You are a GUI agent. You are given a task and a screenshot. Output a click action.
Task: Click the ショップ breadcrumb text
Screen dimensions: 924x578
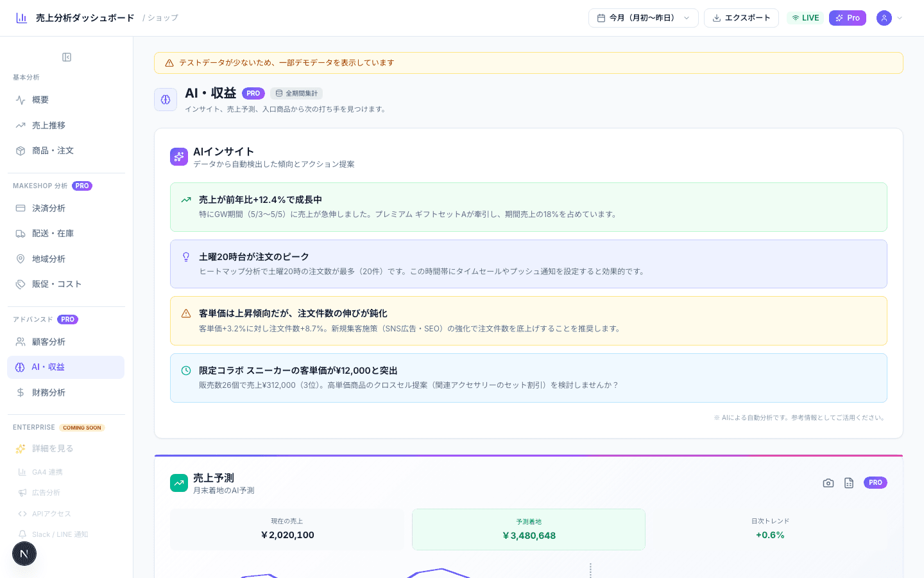(x=163, y=18)
